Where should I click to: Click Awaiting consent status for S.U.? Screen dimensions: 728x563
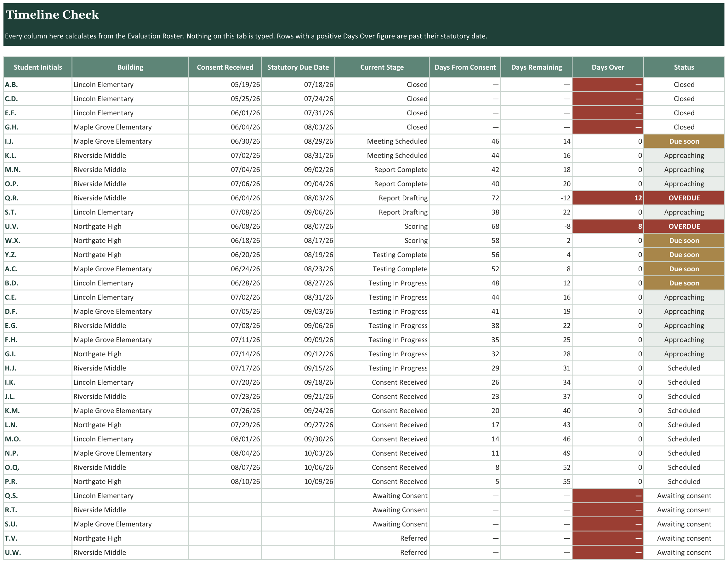click(684, 524)
